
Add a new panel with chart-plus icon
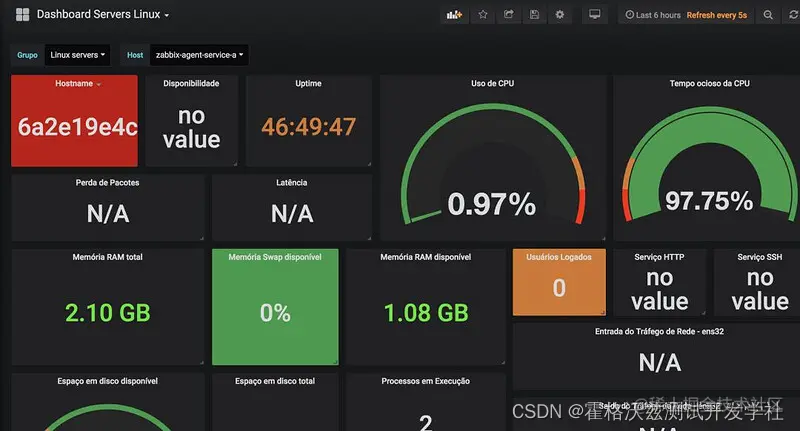pos(454,15)
